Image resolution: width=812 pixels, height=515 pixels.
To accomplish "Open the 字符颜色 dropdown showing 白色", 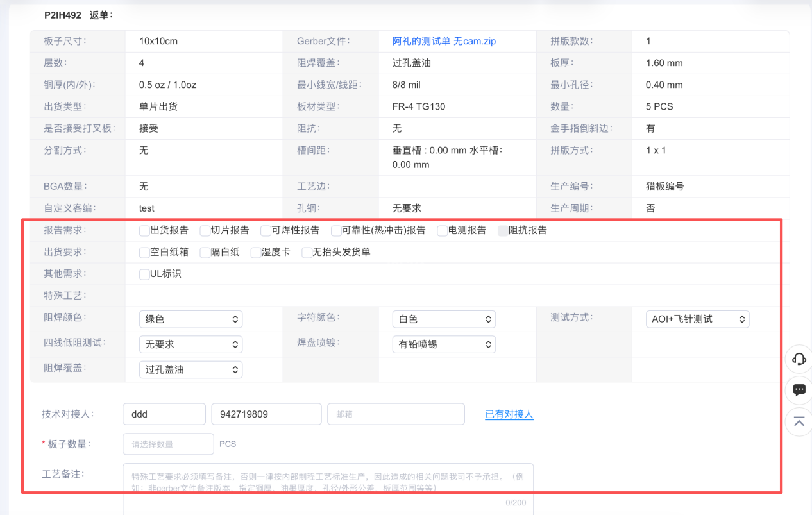I will (x=444, y=319).
